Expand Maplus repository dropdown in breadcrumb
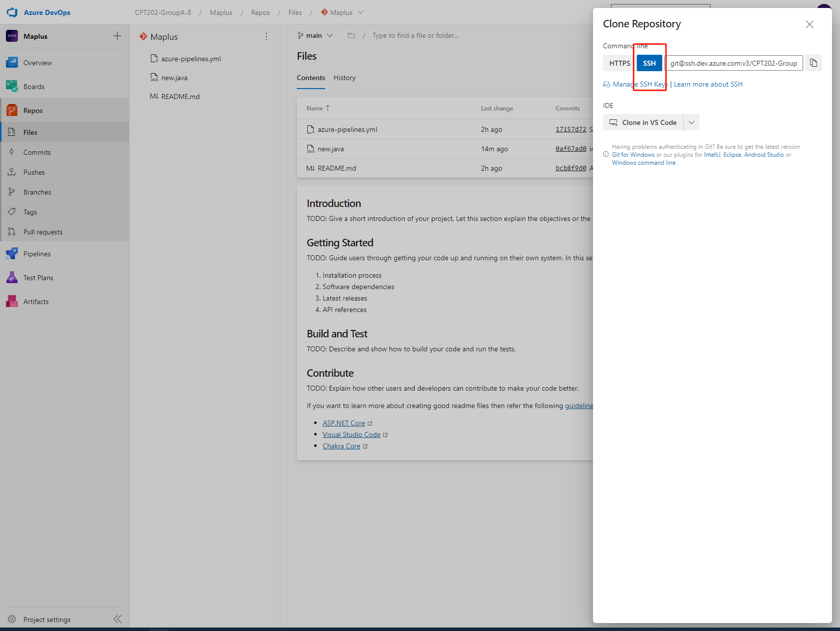Screen dimensions: 840x631 (x=360, y=12)
